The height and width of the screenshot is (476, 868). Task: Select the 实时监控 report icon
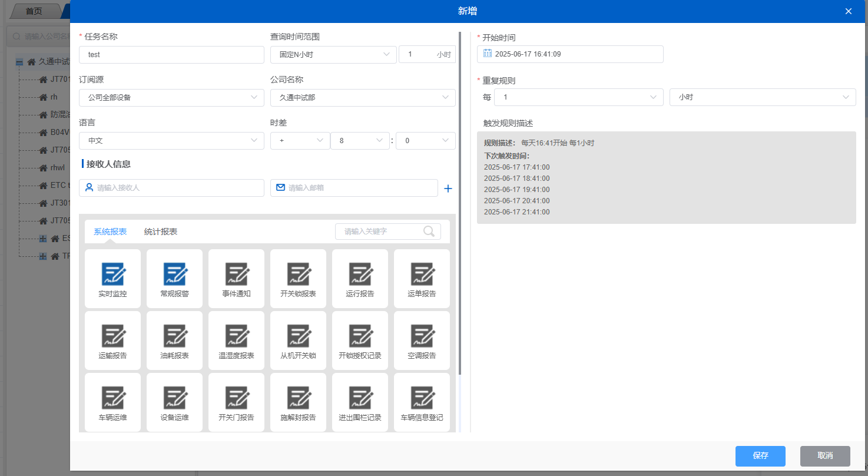click(112, 275)
